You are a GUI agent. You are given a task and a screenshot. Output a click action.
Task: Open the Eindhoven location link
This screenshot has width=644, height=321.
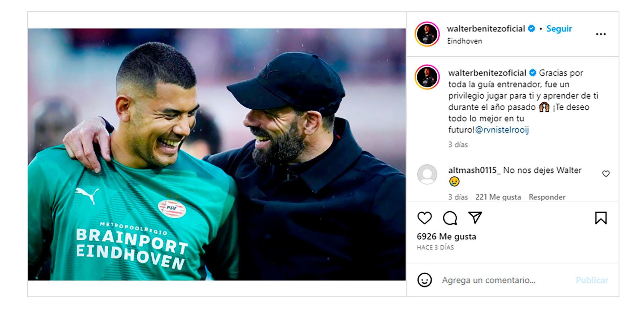(x=465, y=41)
